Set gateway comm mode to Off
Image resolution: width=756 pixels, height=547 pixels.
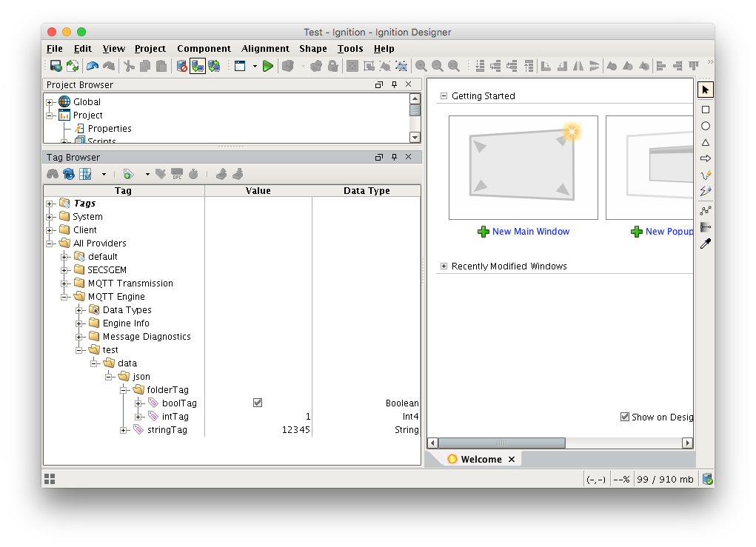coord(181,66)
